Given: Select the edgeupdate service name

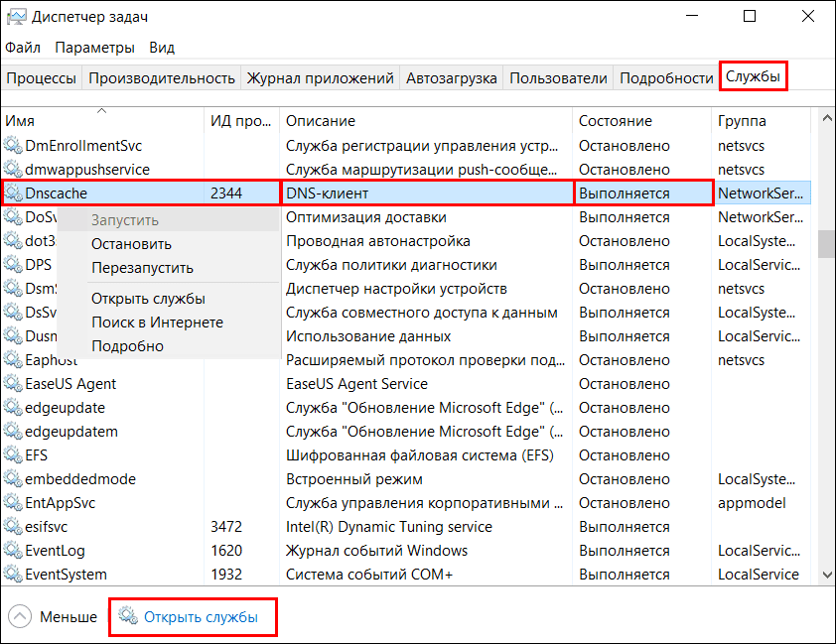Looking at the screenshot, I should click(66, 408).
